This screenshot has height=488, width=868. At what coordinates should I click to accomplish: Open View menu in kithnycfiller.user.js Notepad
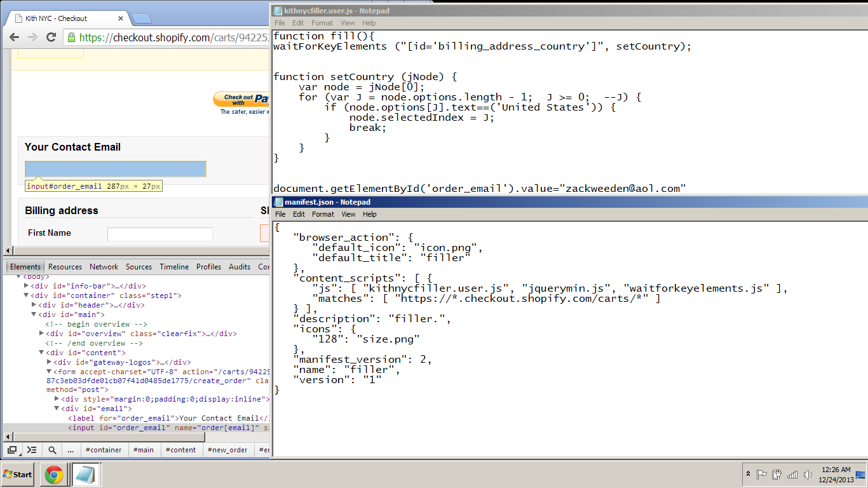coord(348,23)
